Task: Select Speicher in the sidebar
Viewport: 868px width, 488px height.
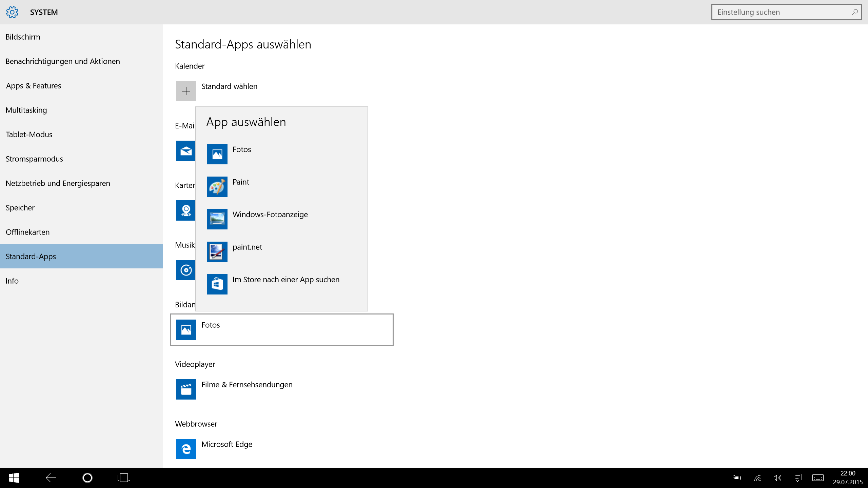Action: pyautogui.click(x=81, y=207)
